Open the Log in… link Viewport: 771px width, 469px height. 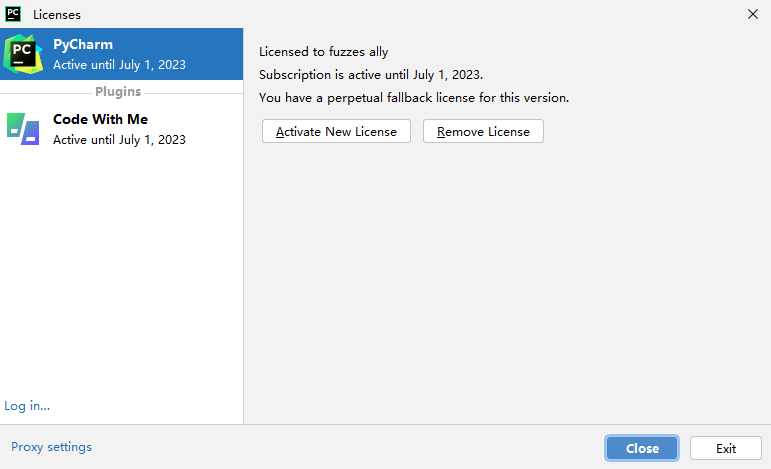click(27, 405)
